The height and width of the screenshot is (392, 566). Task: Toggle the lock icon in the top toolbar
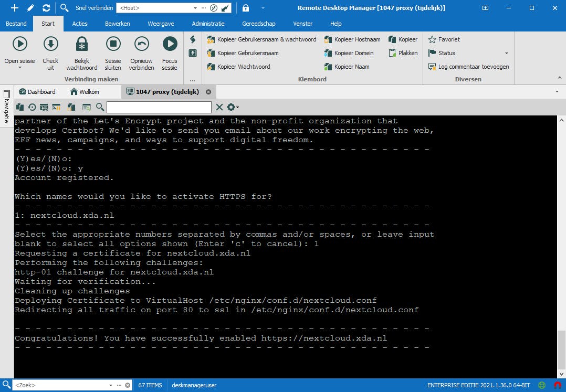pos(245,8)
